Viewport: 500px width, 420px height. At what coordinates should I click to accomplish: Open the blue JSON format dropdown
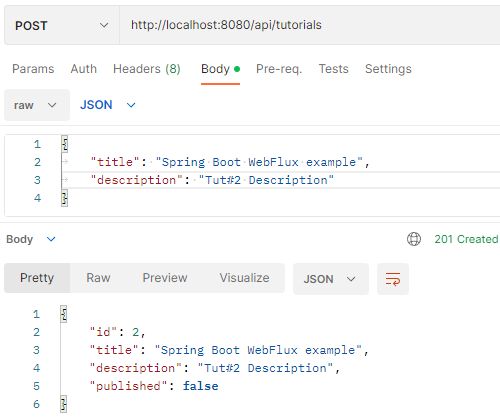pyautogui.click(x=108, y=105)
